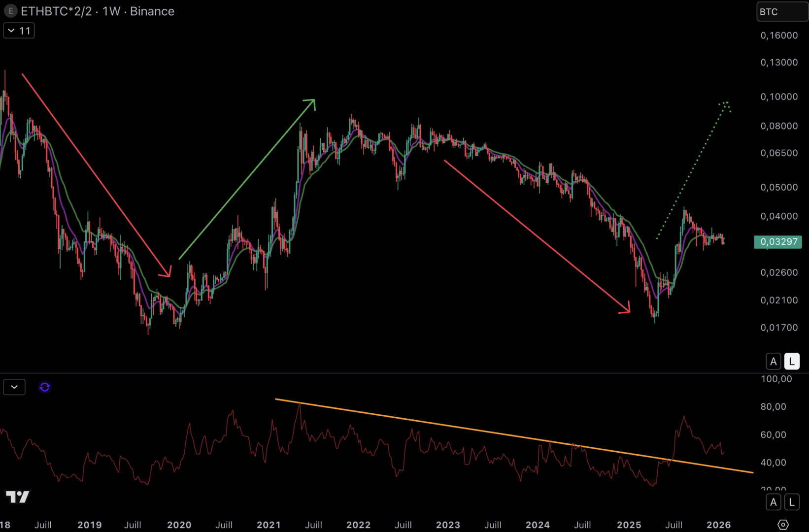Toggle log scale "L" on oscillator pane

(791, 502)
